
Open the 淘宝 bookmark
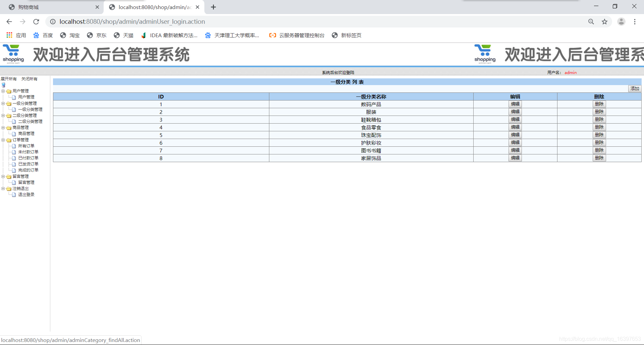click(70, 35)
